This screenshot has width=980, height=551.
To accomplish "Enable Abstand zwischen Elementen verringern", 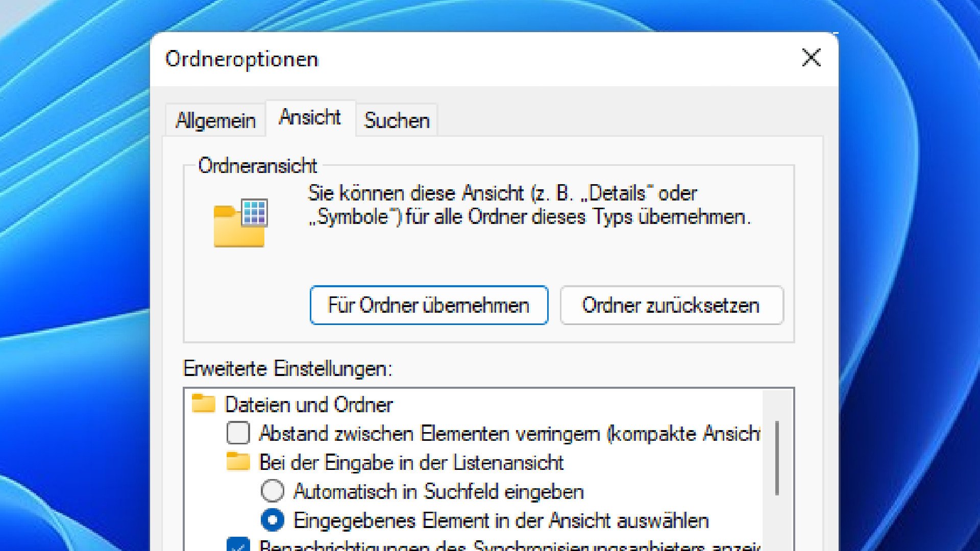I will (237, 432).
